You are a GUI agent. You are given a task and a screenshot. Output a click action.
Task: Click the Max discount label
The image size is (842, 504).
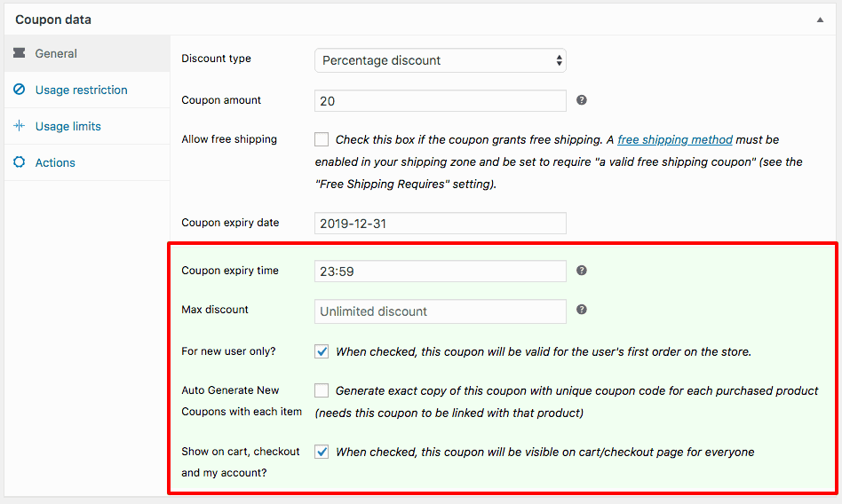215,309
